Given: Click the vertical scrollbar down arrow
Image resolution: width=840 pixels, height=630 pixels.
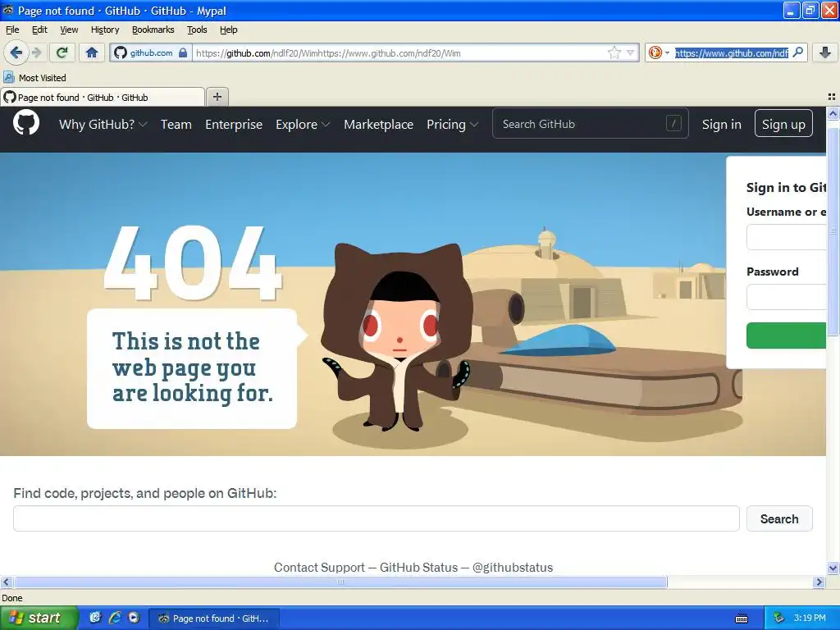Looking at the screenshot, I should (833, 568).
